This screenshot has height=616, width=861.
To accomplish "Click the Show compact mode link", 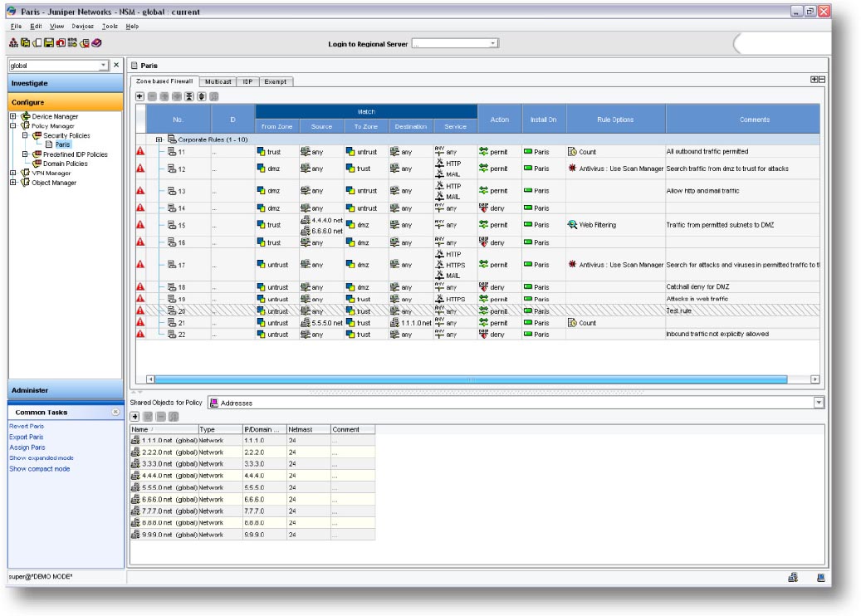I will [40, 469].
